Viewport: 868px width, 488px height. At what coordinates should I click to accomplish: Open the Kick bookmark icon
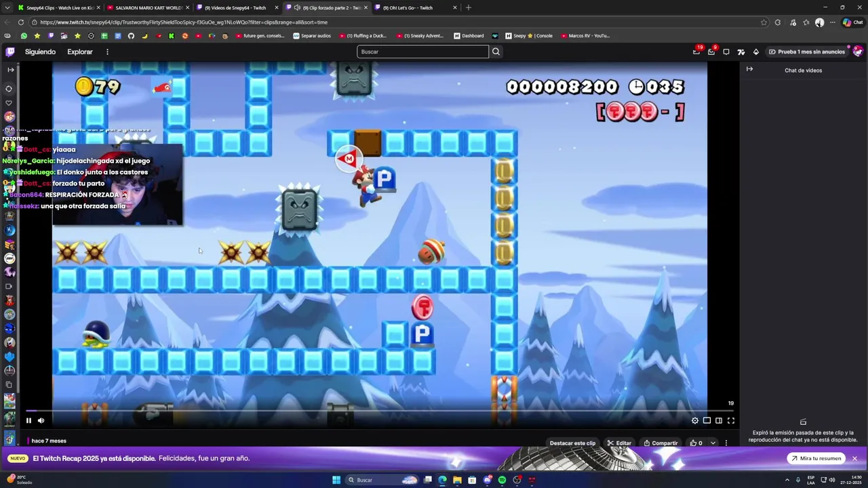172,36
